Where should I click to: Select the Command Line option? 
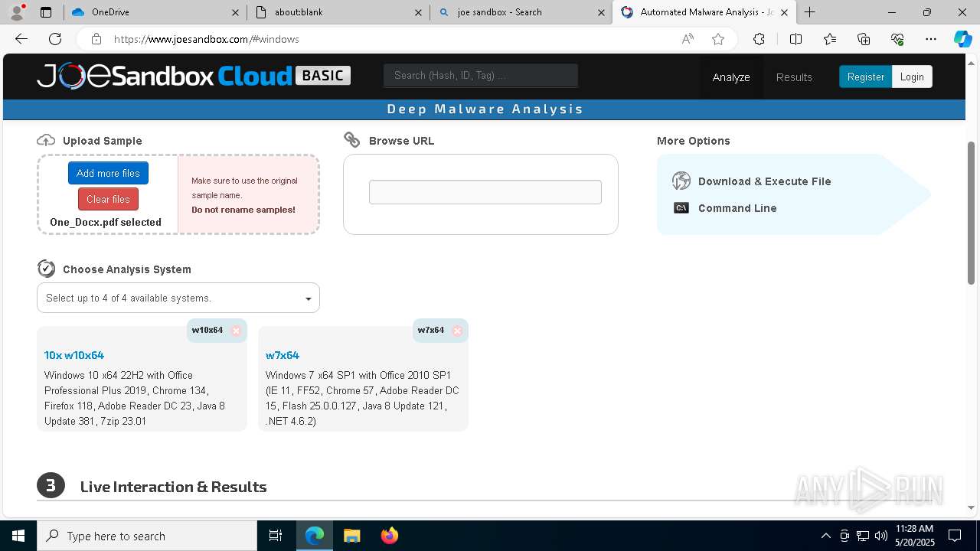pyautogui.click(x=737, y=208)
